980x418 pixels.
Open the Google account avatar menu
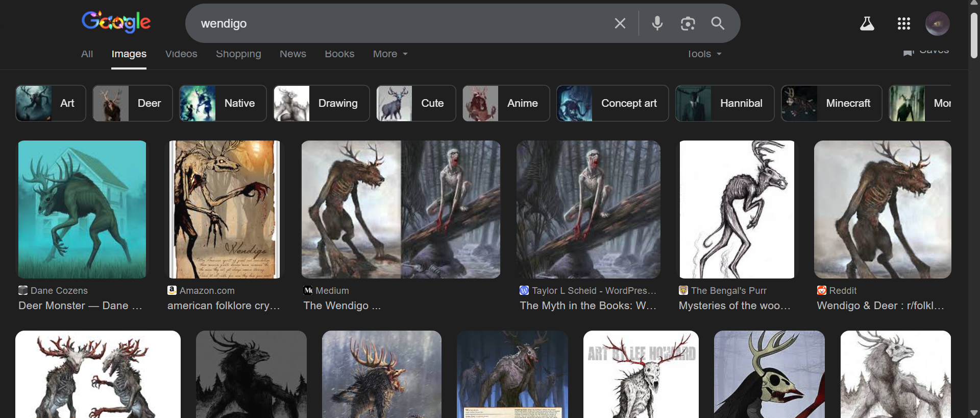pos(938,24)
